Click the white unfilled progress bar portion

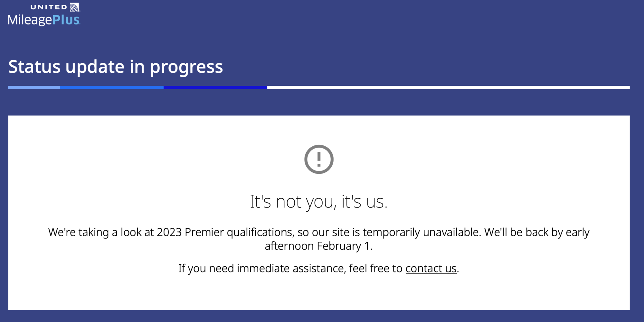(x=448, y=88)
